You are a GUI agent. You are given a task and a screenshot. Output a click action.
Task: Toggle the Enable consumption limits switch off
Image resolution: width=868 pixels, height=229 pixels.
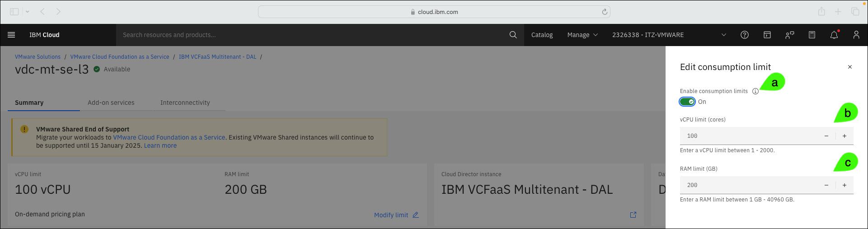tap(687, 102)
